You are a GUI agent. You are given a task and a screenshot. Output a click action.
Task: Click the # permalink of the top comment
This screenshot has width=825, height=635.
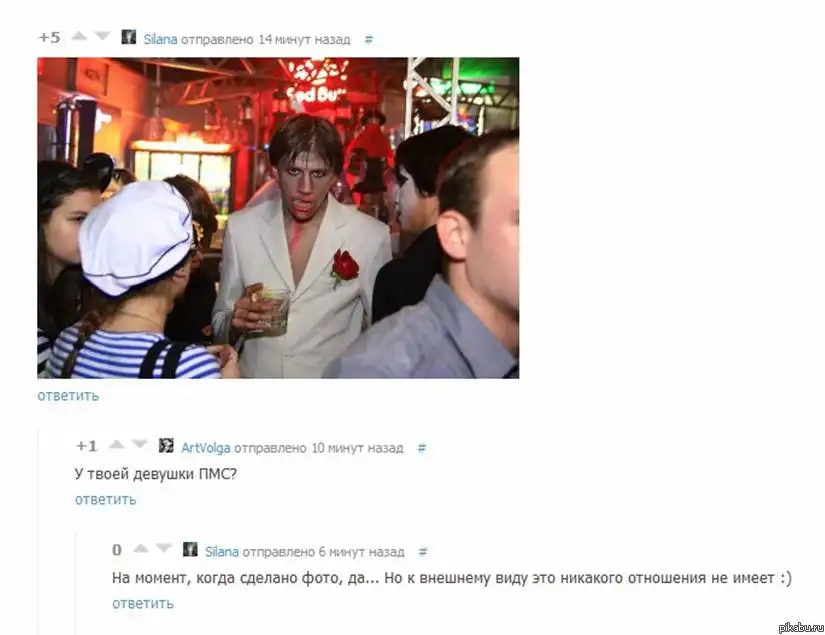(x=369, y=39)
